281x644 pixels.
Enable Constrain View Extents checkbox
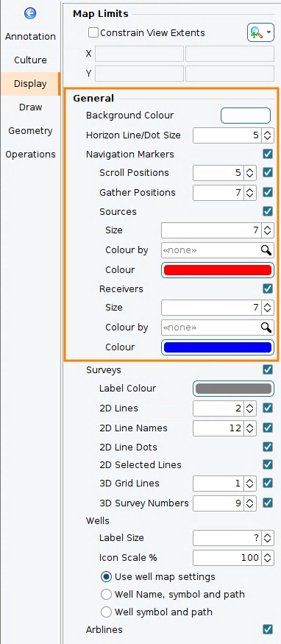point(93,33)
